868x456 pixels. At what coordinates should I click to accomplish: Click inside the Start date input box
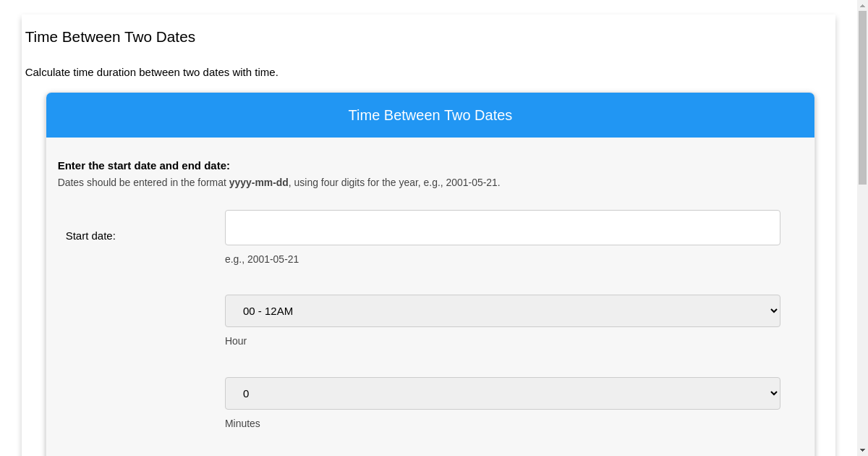502,227
